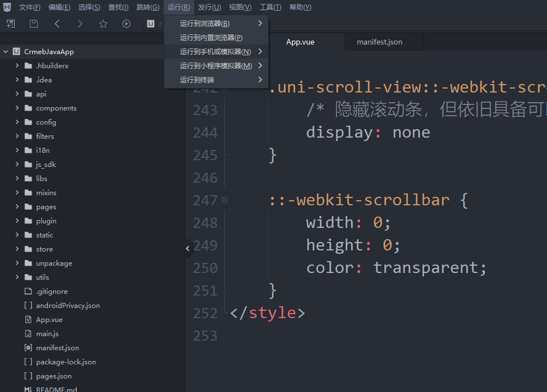The width and height of the screenshot is (547, 392).
Task: Expand the config folder
Action: coord(17,122)
